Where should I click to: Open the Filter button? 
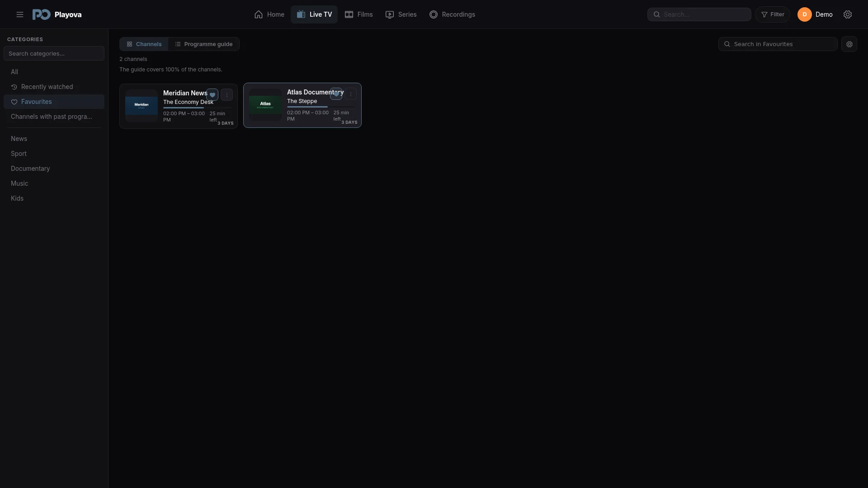click(x=773, y=14)
